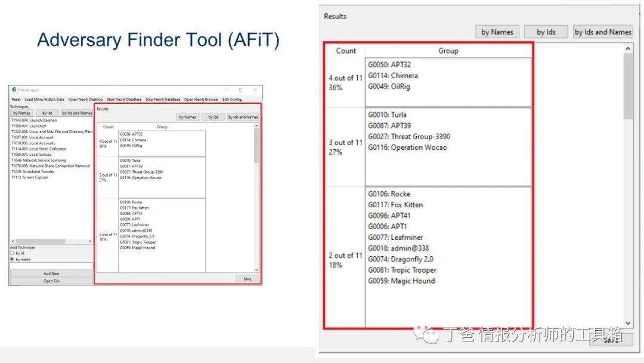This screenshot has width=644, height=363.
Task: Click G0096: APT41 in enlarged Results view
Action: (x=389, y=216)
